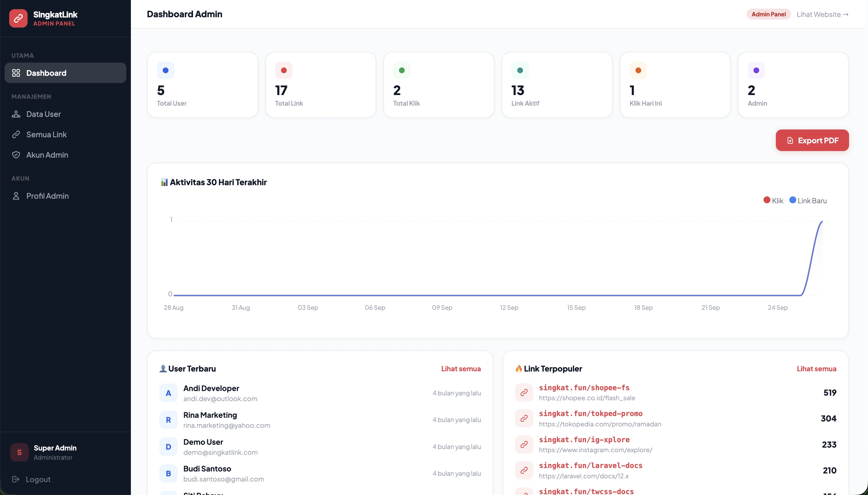Click the email rina.marketing@yahoo.com
Viewport: 868px width, 495px height.
pyautogui.click(x=227, y=425)
